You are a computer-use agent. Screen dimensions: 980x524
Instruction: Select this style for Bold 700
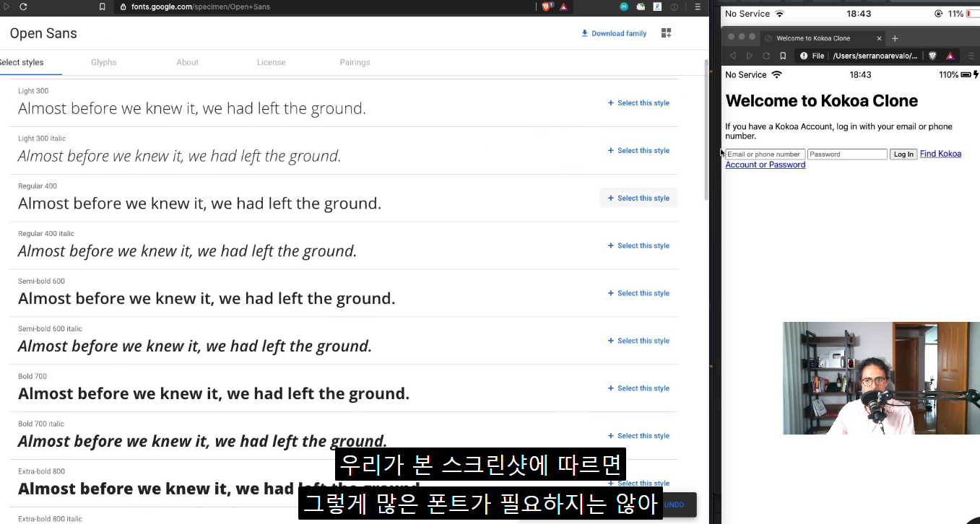(638, 388)
